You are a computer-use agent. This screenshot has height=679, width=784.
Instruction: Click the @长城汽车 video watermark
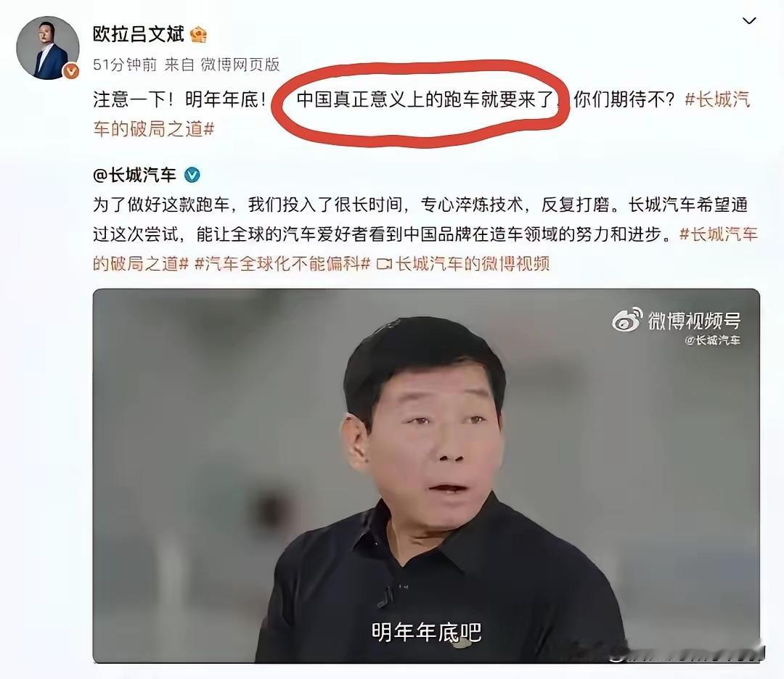[713, 340]
